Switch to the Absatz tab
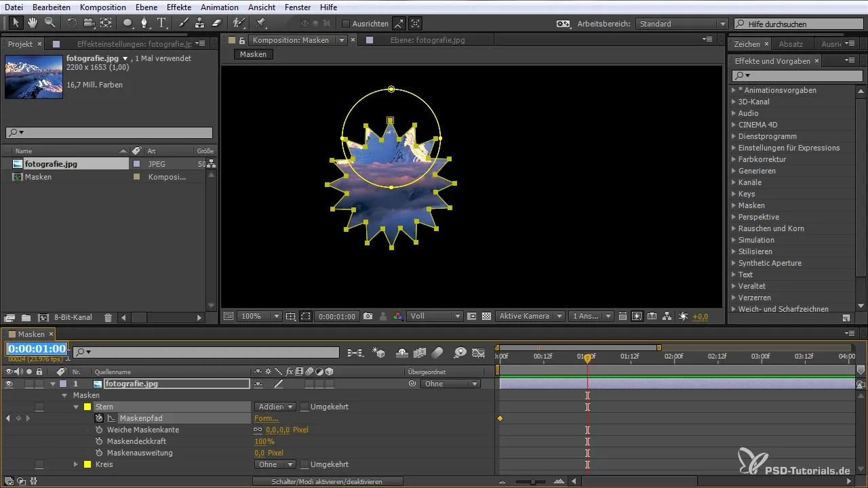The width and height of the screenshot is (868, 488). [791, 44]
